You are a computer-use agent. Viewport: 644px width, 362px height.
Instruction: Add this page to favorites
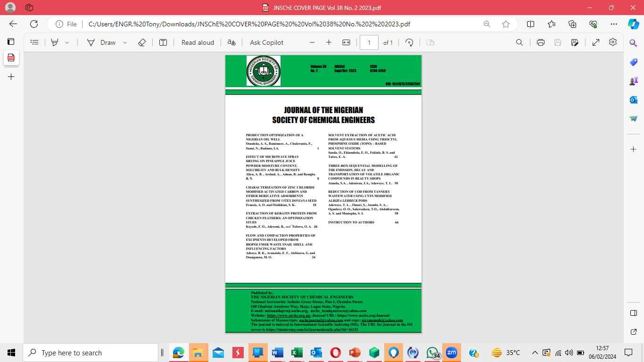506,24
